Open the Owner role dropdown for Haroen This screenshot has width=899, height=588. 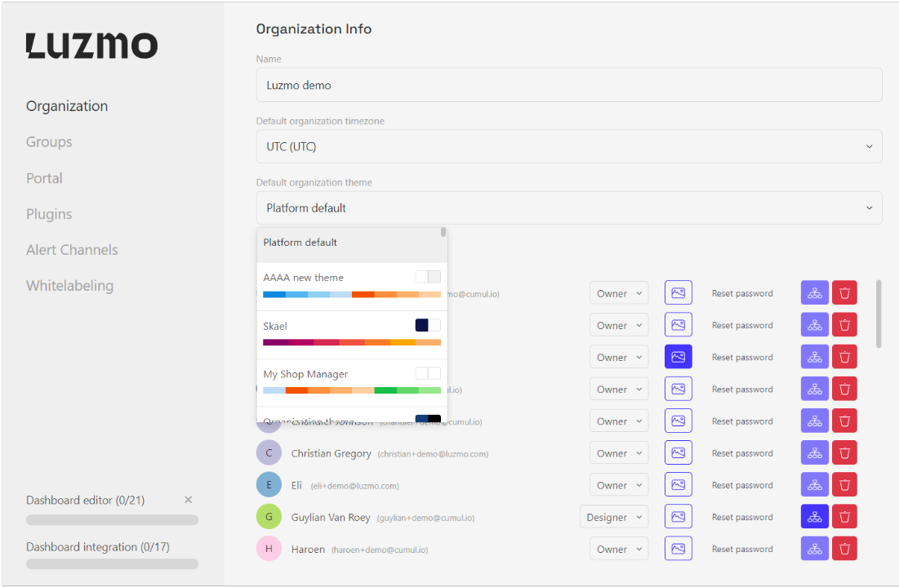point(619,549)
